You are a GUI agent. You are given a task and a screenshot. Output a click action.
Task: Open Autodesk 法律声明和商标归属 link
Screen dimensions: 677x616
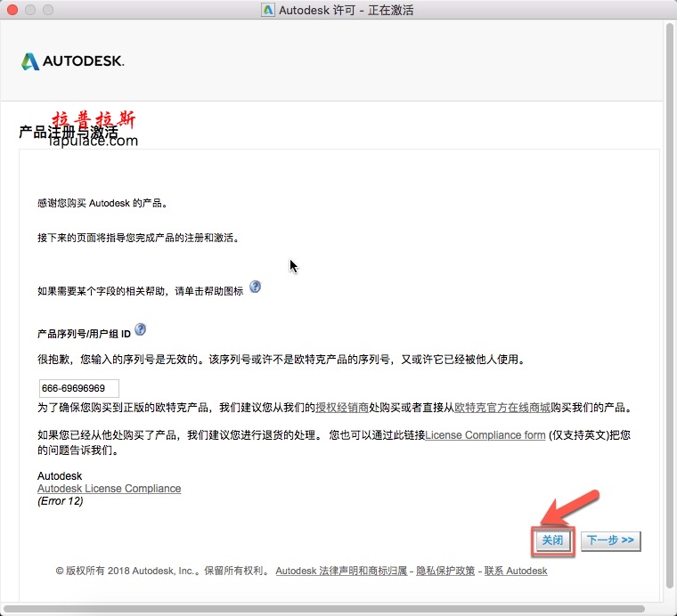coord(341,571)
